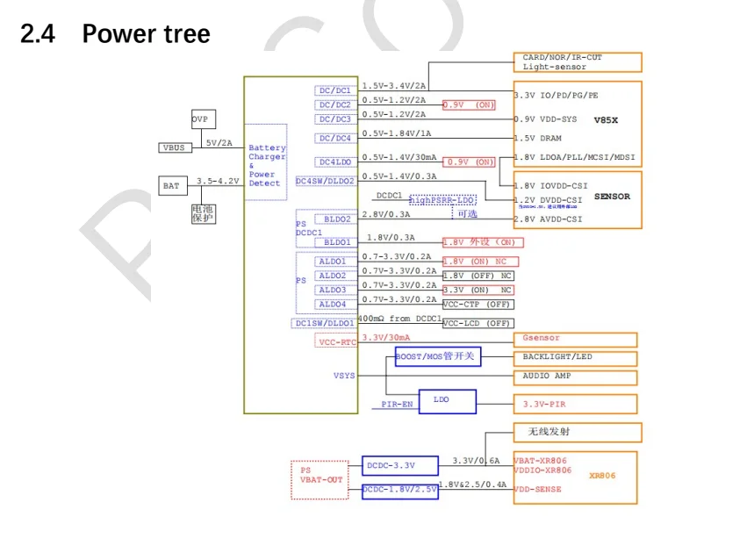Image resolution: width=754 pixels, height=560 pixels.
Task: Select the ALDO1 block
Action: coord(335,262)
